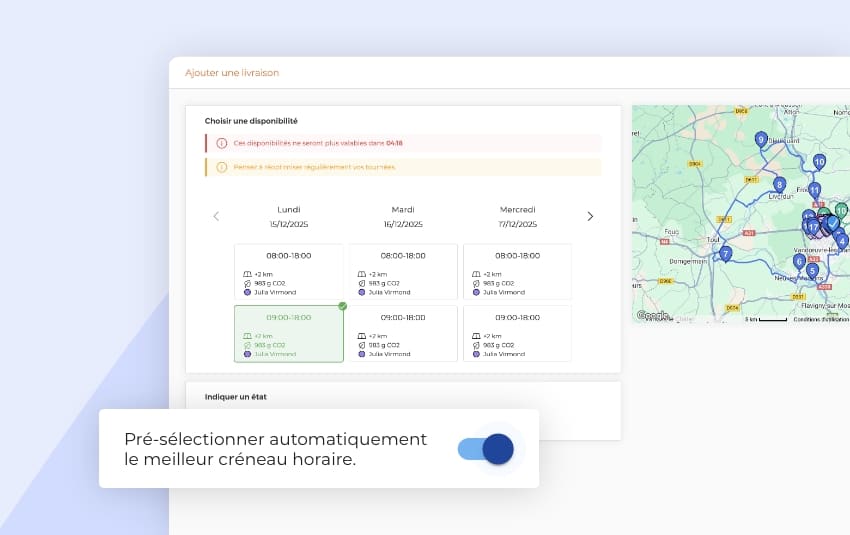Click blue map pin number 11
850x535 pixels.
(814, 190)
